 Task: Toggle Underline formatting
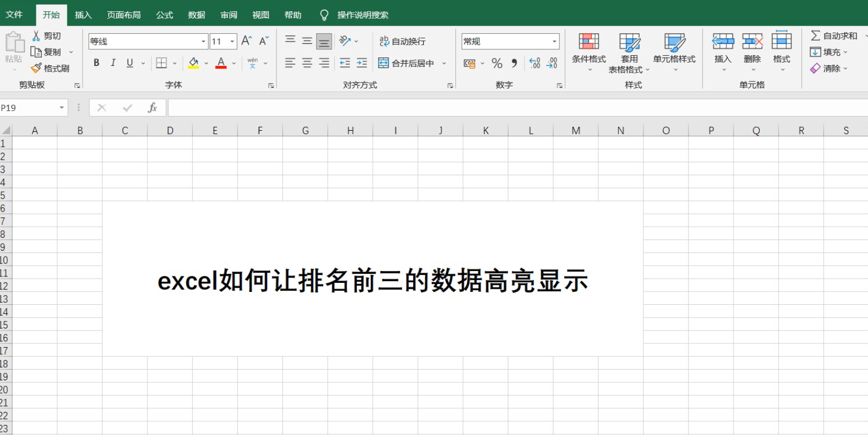click(x=130, y=63)
